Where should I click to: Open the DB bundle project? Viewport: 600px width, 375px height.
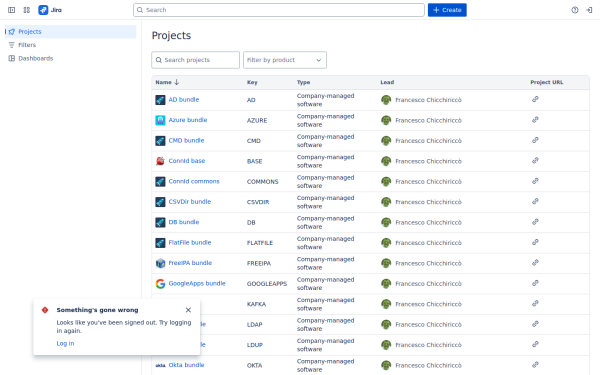(x=184, y=222)
